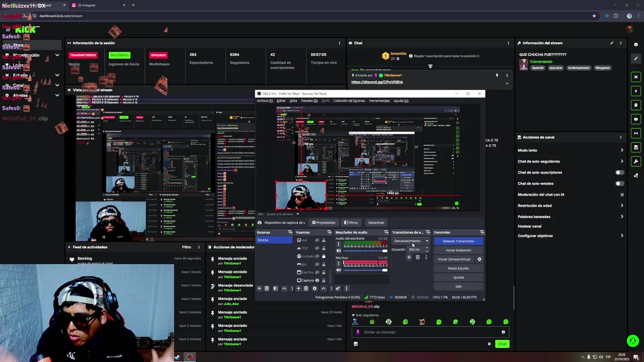
Task: Toggle visibility of the free fire source
Action: 317,273
